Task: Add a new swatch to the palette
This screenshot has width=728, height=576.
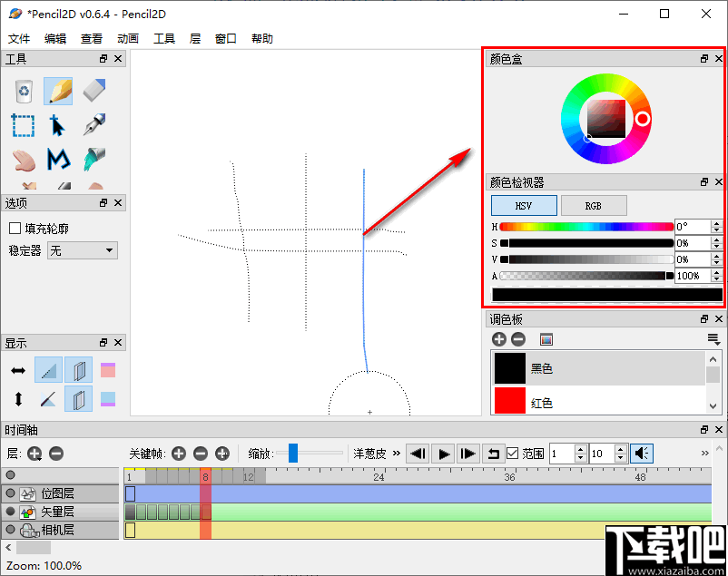Action: 498,338
